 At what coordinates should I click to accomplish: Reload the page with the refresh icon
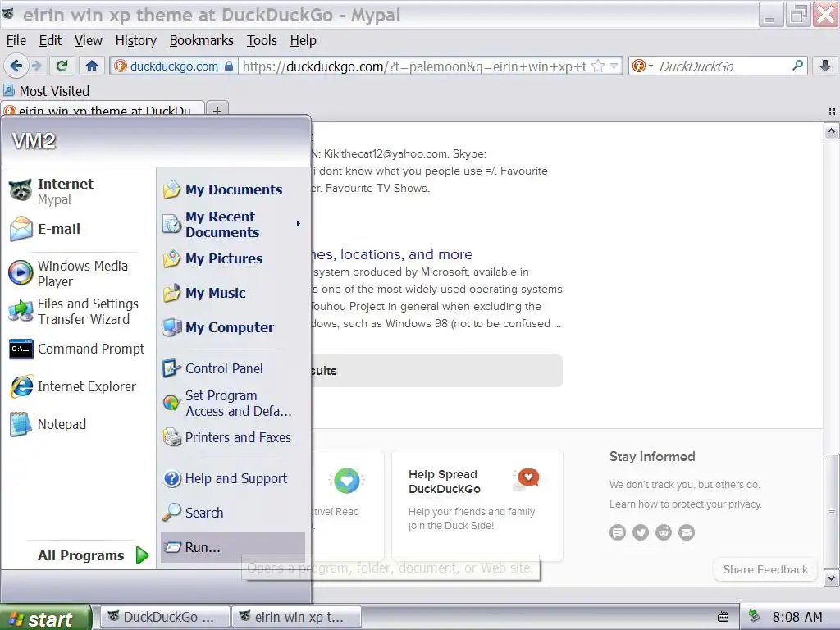(x=62, y=66)
